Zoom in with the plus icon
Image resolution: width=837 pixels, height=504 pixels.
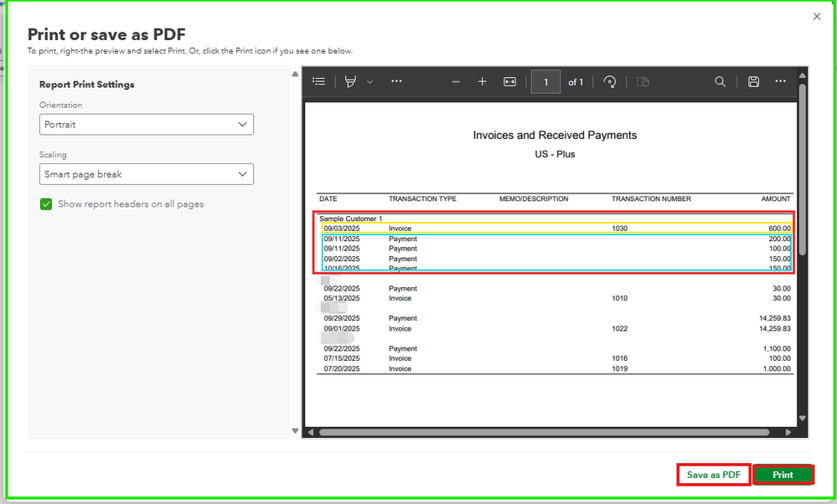pos(482,81)
